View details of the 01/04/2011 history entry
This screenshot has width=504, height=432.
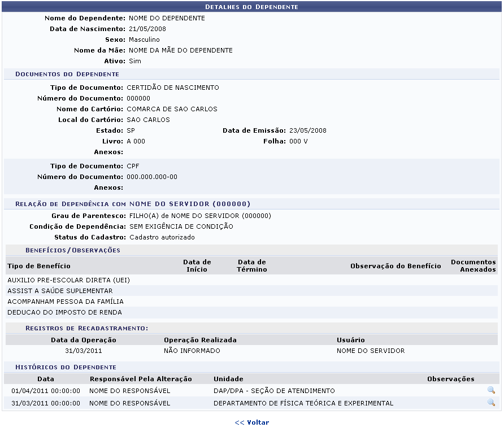point(490,391)
